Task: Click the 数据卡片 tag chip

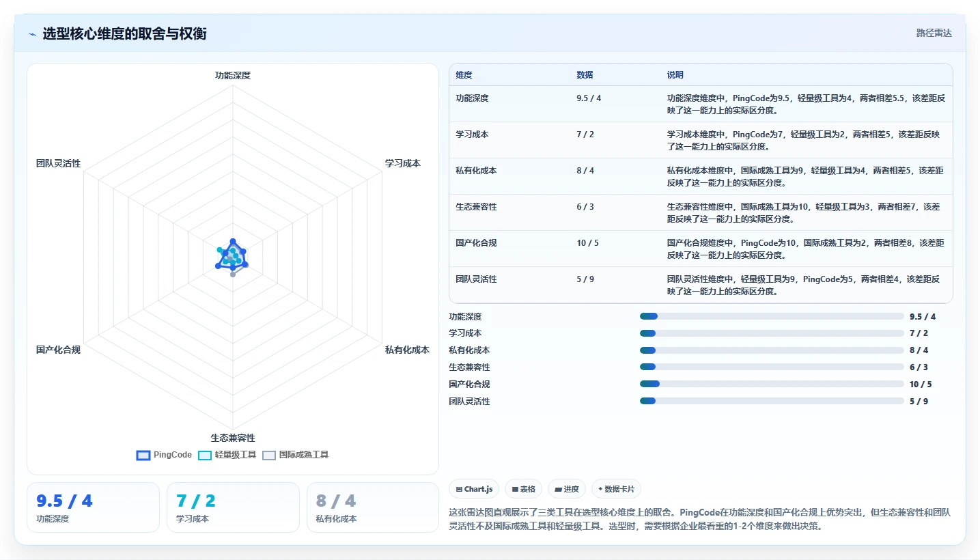Action: tap(616, 489)
